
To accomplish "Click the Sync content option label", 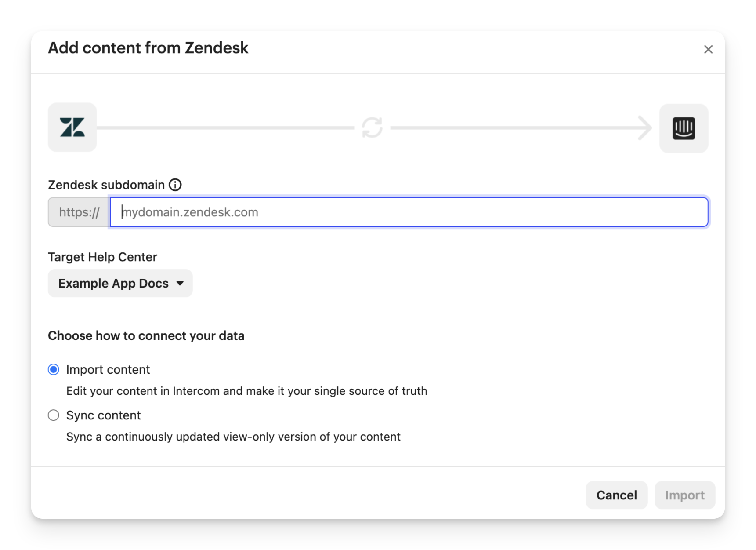I will coord(103,415).
